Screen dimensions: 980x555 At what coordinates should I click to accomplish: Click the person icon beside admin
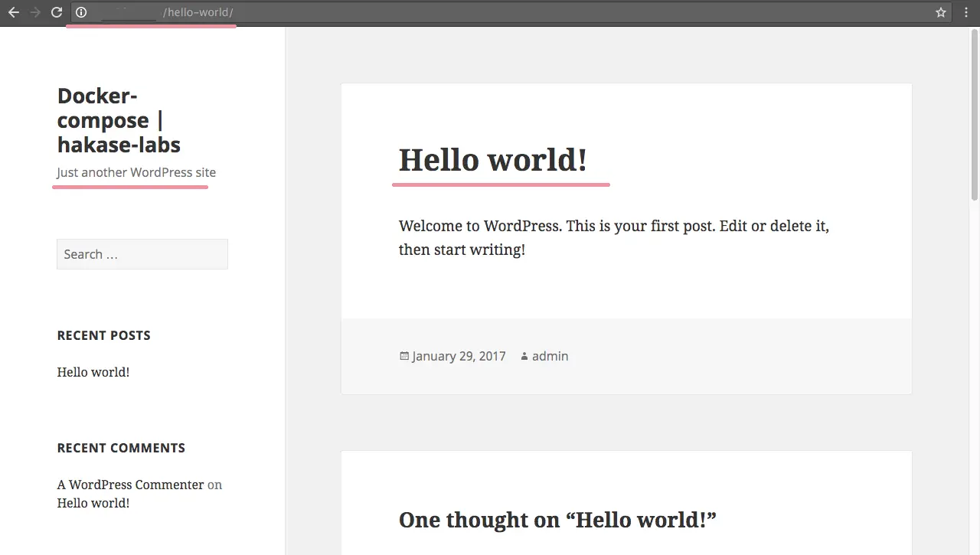pyautogui.click(x=524, y=356)
